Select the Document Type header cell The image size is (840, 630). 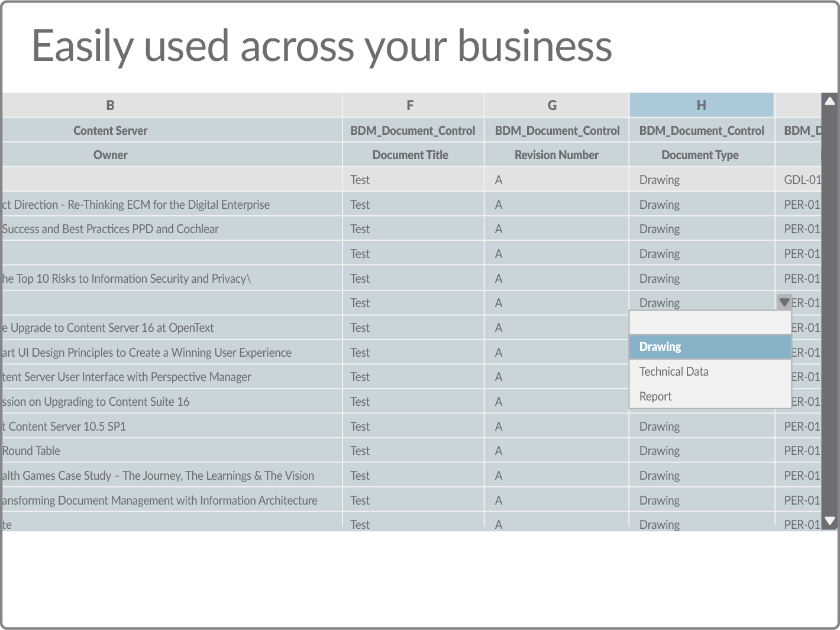(x=700, y=155)
